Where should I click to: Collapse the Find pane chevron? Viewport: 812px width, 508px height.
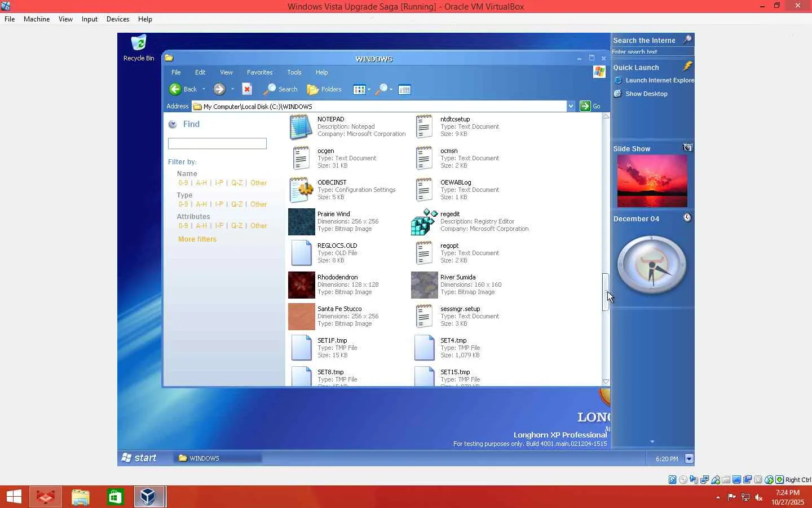[x=173, y=124]
